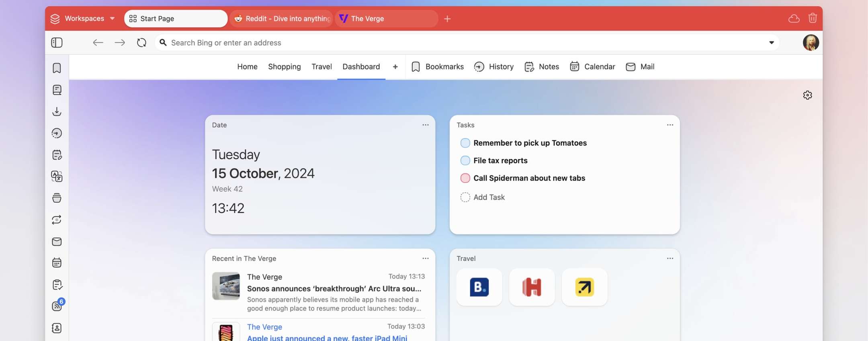868x341 pixels.
Task: Open Apple iPad Mini article headline
Action: pos(327,338)
